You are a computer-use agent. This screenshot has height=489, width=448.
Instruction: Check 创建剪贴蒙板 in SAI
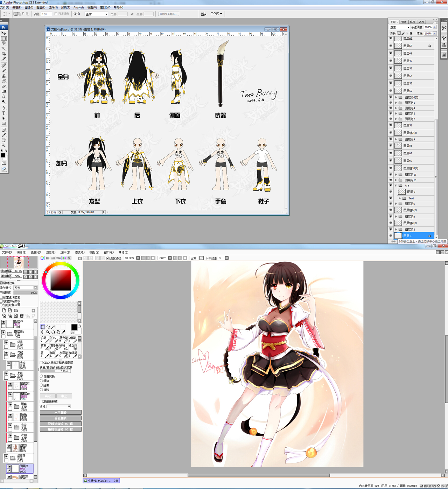pyautogui.click(x=1, y=301)
